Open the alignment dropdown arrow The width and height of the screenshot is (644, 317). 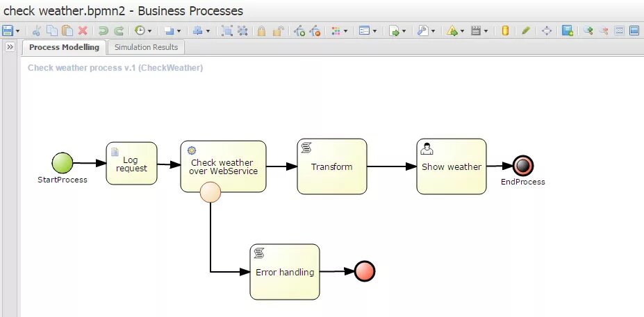point(208,31)
